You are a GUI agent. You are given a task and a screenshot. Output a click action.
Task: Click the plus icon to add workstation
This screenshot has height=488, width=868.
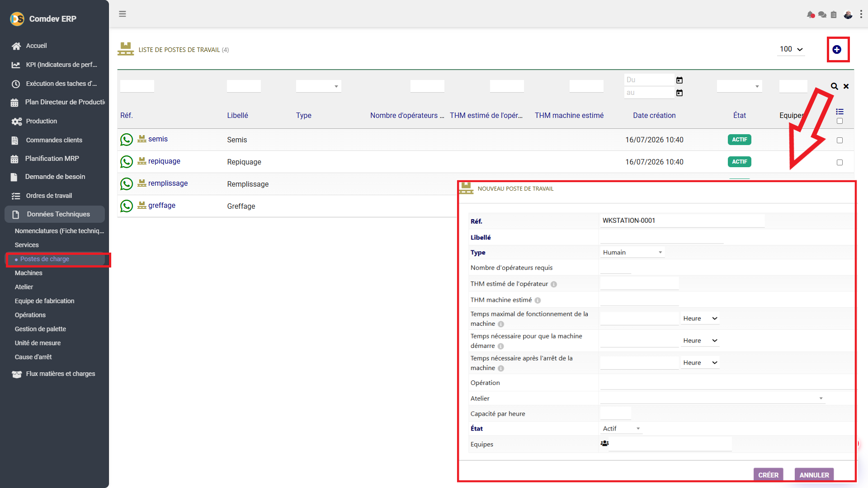coord(837,50)
